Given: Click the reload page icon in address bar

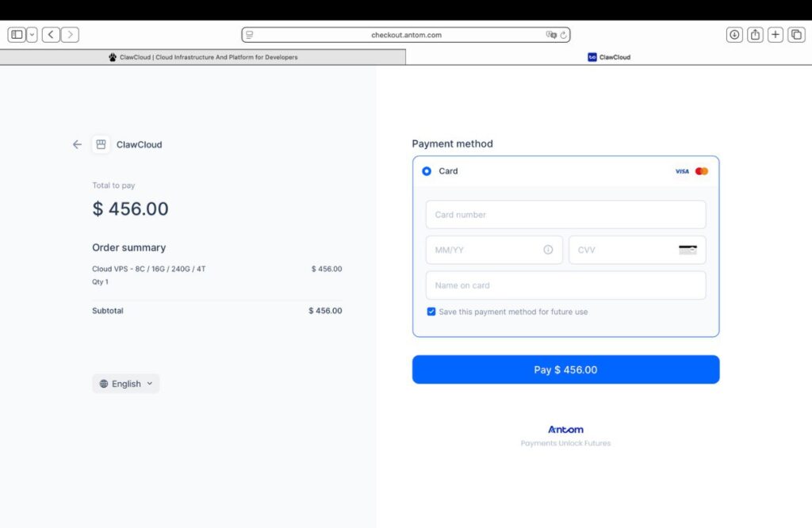Looking at the screenshot, I should (x=564, y=35).
